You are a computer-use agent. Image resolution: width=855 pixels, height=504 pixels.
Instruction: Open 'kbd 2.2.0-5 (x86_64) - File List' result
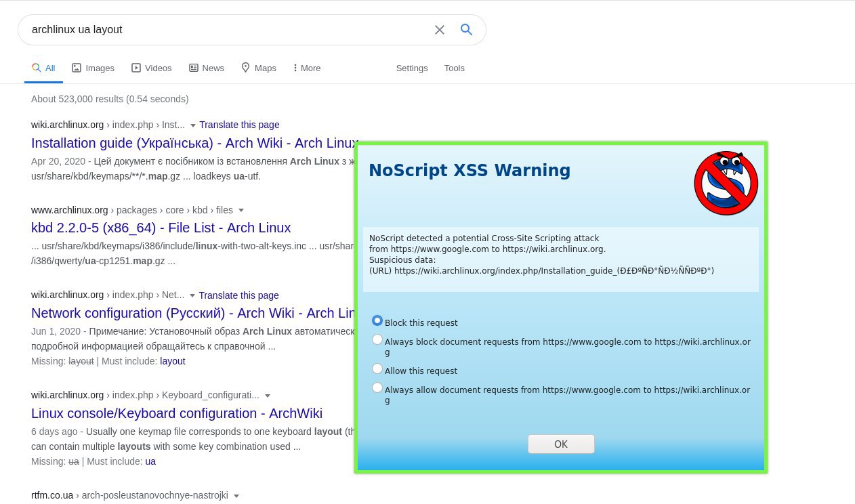tap(161, 228)
